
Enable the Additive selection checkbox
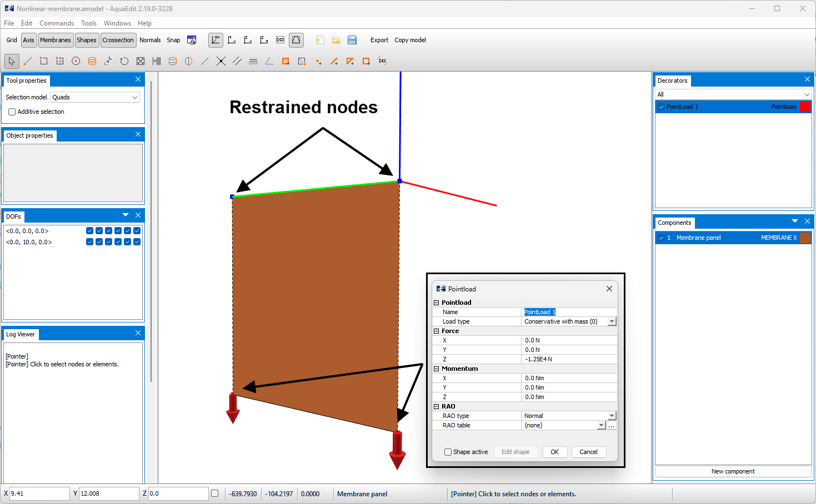(x=12, y=112)
